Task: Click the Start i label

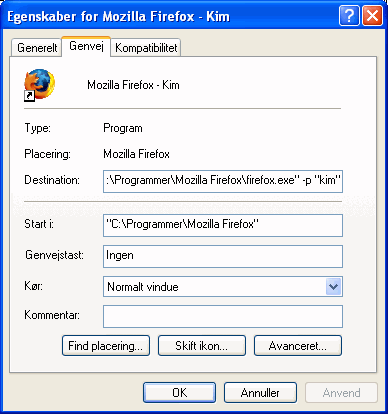Action: point(39,224)
